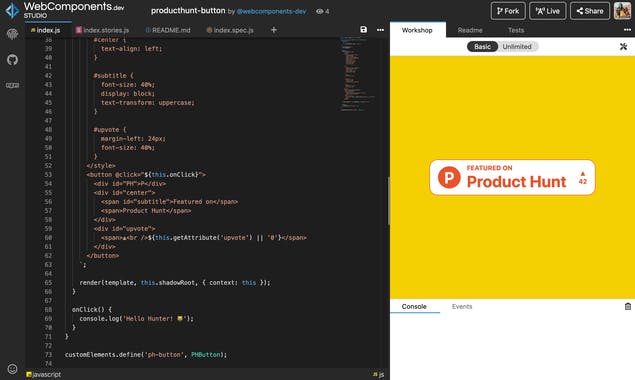Click the Fork button
This screenshot has height=380, width=635.
point(508,11)
